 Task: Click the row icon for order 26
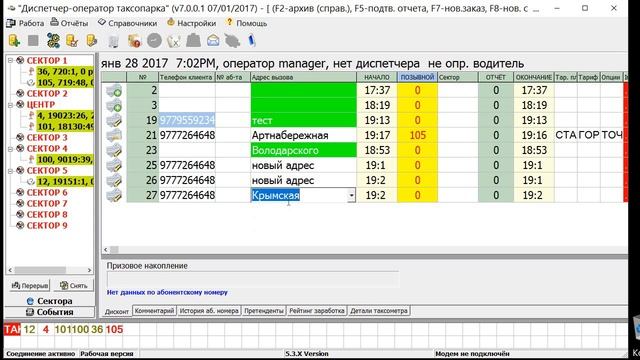click(114, 180)
